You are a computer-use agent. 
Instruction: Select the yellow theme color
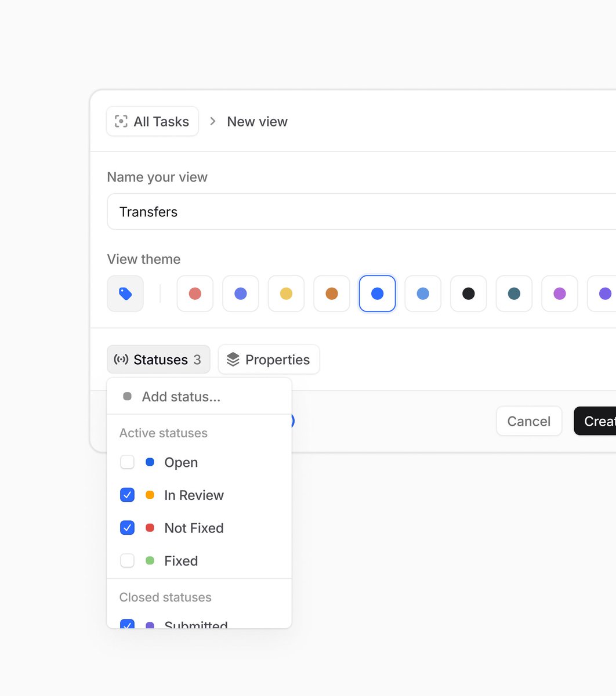(286, 293)
